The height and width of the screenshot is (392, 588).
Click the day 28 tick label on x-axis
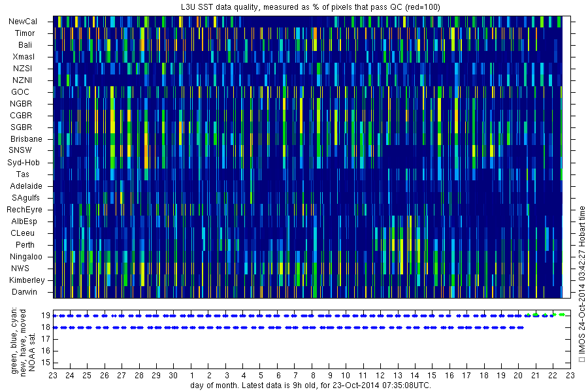pyautogui.click(x=139, y=376)
